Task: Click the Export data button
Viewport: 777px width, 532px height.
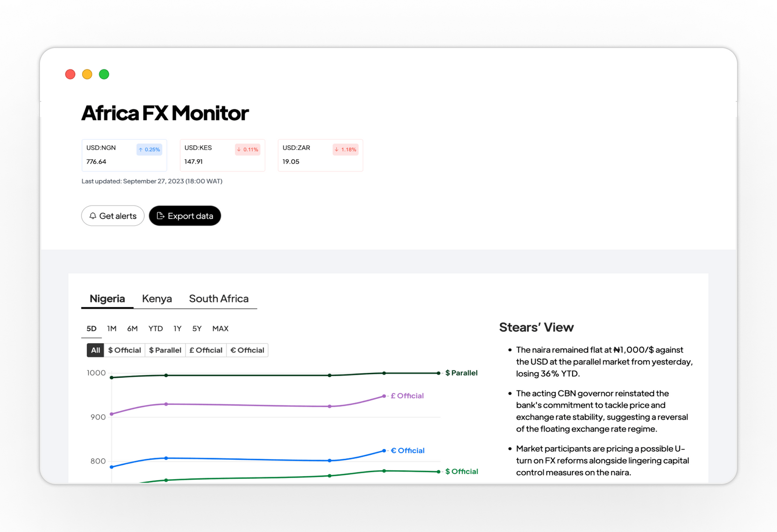Action: [185, 216]
